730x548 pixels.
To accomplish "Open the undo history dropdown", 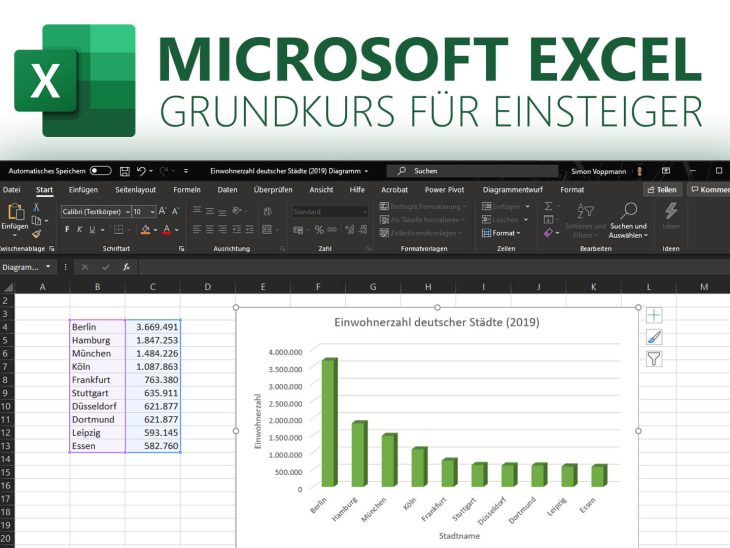I will click(151, 171).
